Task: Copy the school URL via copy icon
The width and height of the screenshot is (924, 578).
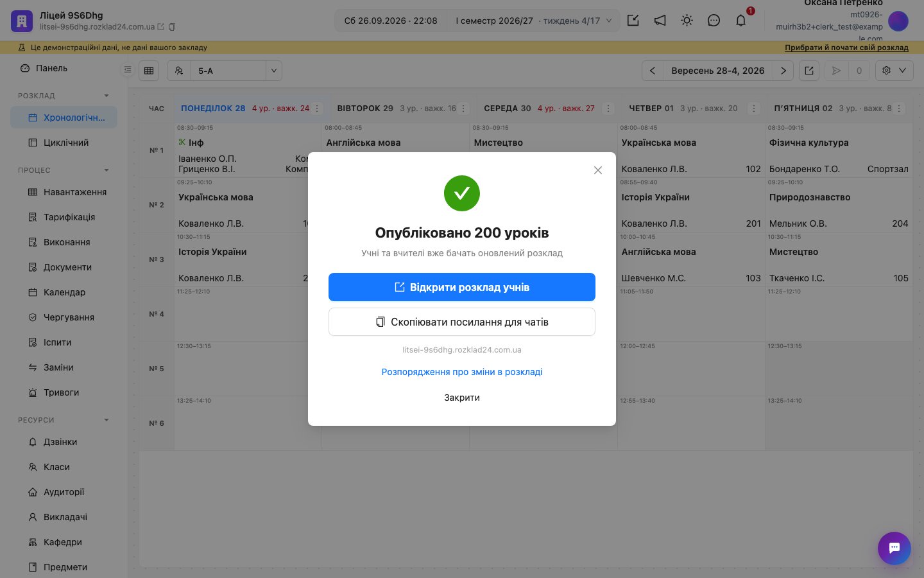Action: 172,27
